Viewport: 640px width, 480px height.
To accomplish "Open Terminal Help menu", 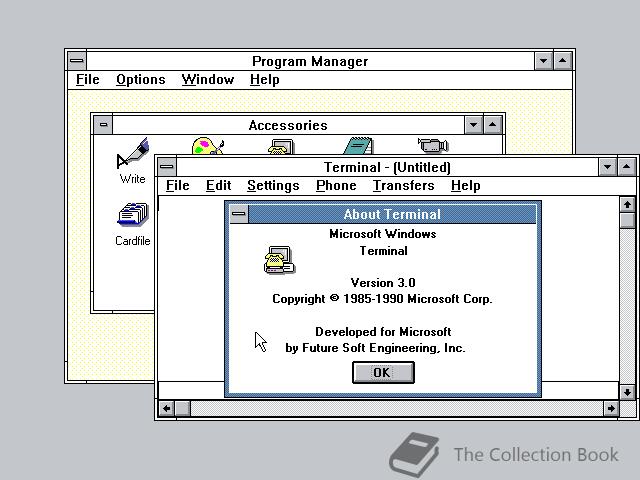I will (x=465, y=186).
